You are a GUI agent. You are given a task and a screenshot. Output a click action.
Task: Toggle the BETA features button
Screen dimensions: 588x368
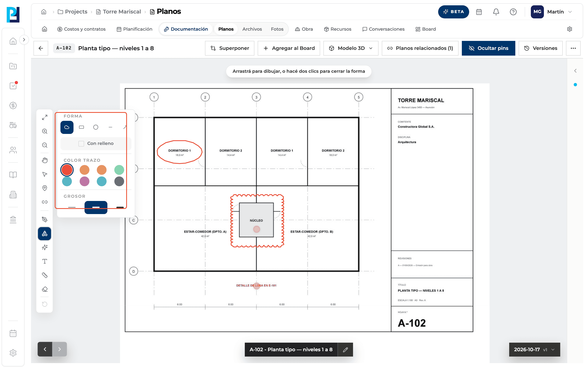pos(453,12)
